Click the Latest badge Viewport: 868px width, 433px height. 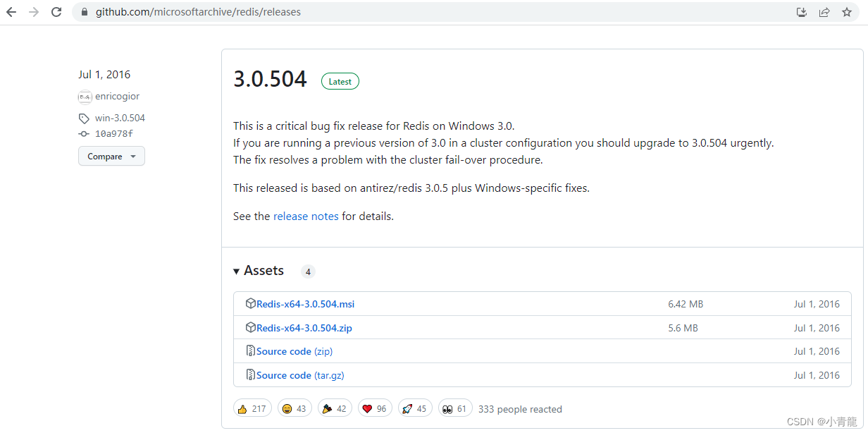click(x=340, y=82)
